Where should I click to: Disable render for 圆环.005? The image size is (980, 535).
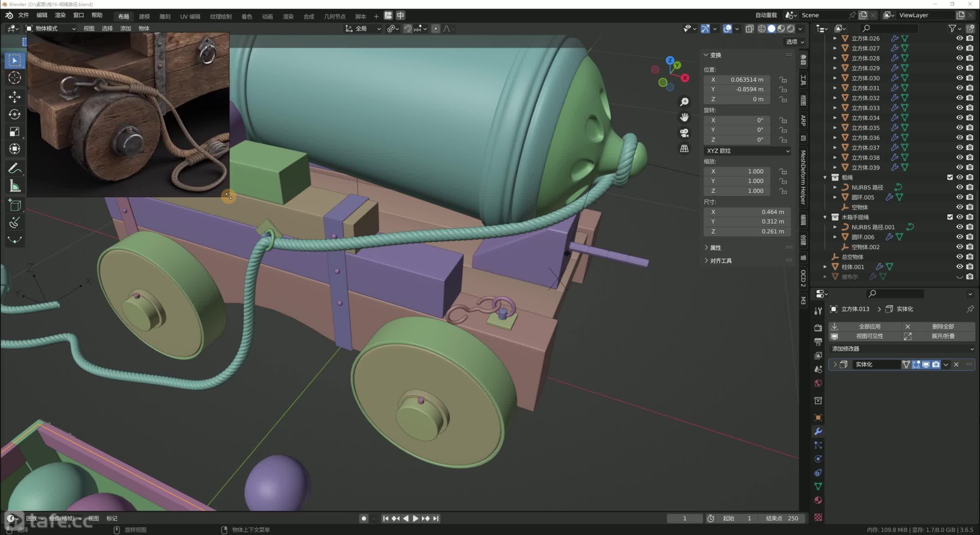pos(970,197)
